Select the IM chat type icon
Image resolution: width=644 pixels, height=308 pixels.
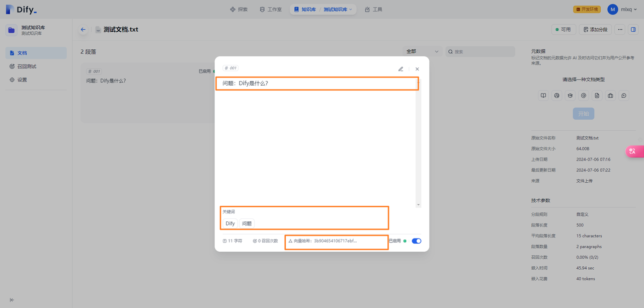pyautogui.click(x=624, y=96)
